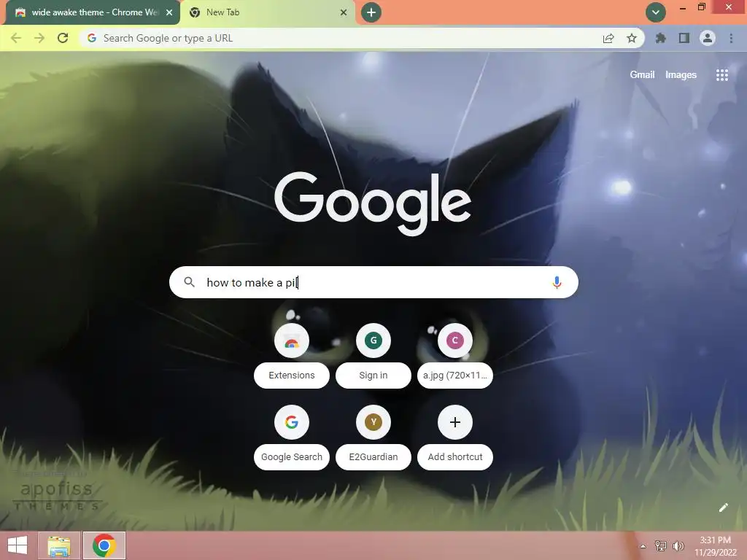Open the Google apps grid

click(x=721, y=75)
